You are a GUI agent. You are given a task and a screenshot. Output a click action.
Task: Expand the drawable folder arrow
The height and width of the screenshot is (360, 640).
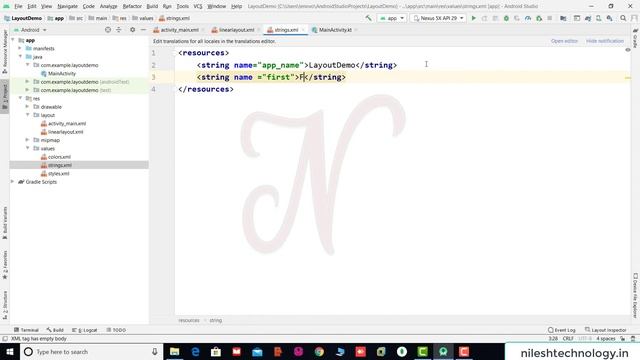coord(27,107)
